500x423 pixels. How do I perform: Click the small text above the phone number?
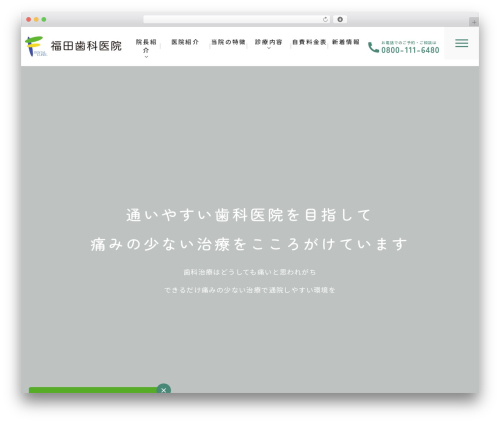pyautogui.click(x=409, y=43)
